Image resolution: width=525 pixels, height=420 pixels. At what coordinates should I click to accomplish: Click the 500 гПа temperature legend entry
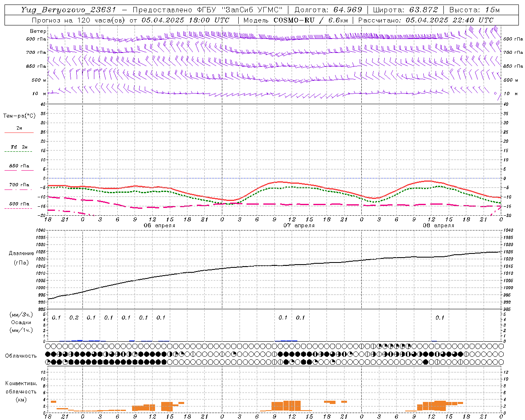19,204
